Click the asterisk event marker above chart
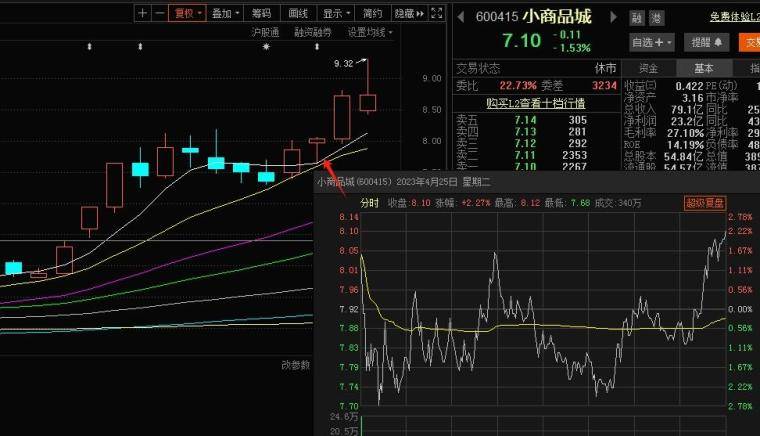 pyautogui.click(x=266, y=47)
